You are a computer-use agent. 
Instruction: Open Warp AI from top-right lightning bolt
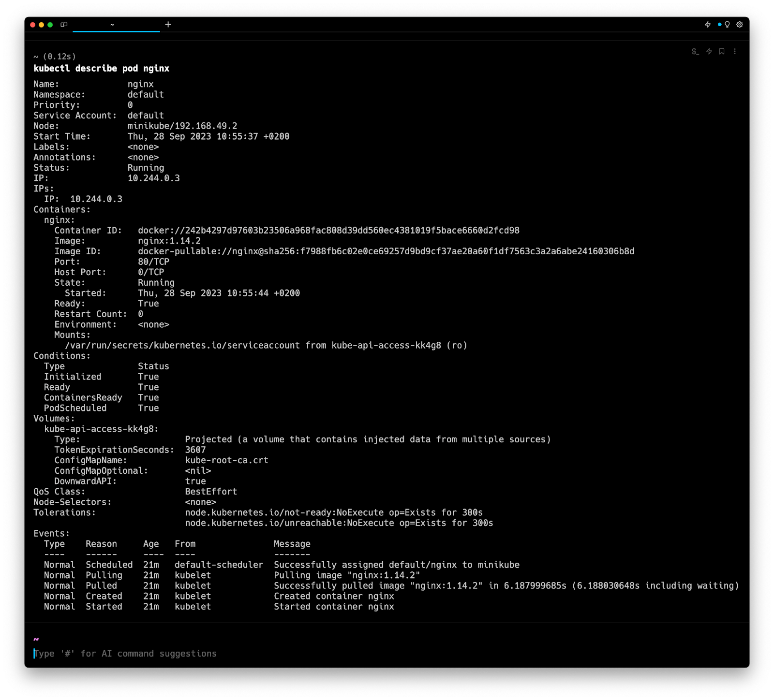[x=708, y=25]
